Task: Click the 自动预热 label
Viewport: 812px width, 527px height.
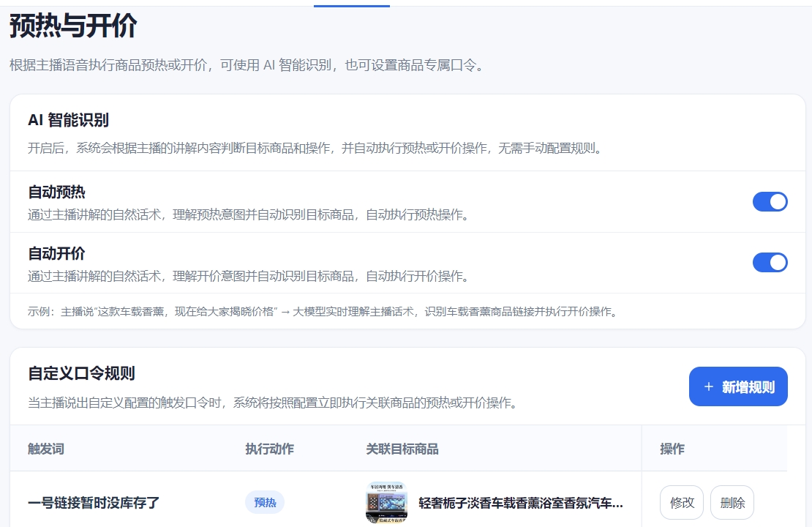Action: [56, 193]
